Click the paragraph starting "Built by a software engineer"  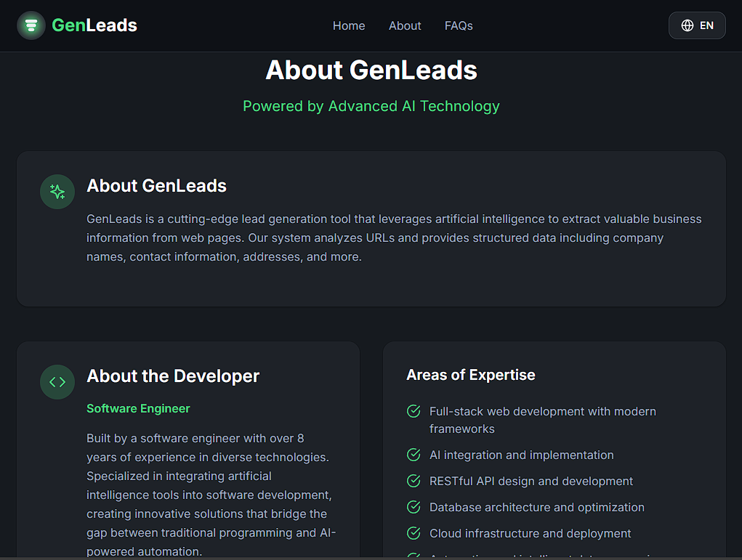[x=211, y=495]
